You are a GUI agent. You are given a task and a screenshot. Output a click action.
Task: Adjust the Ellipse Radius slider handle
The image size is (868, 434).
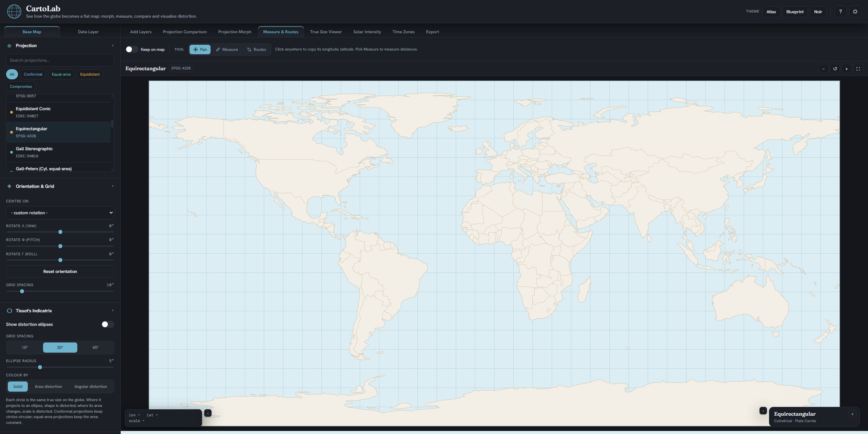click(x=40, y=367)
